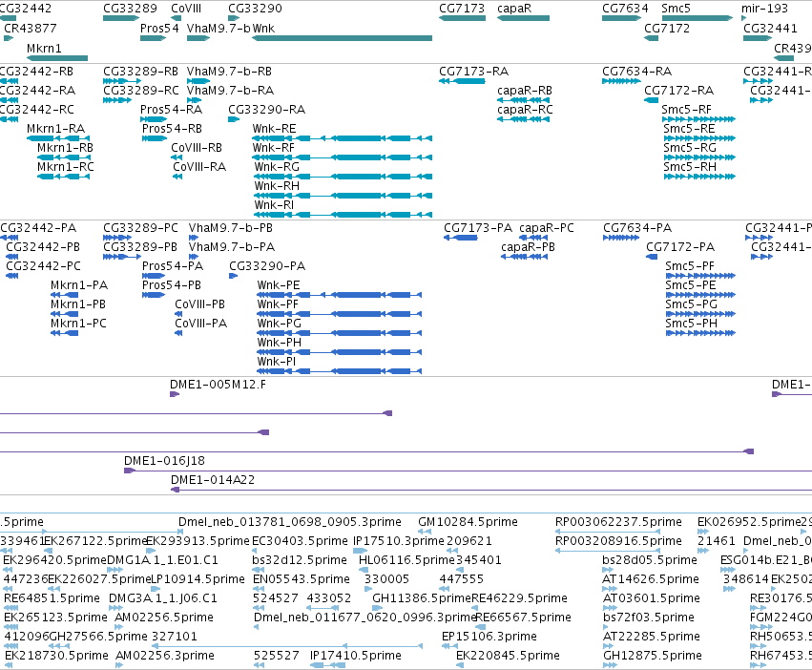Click the DME1-005M12.F purple marker
This screenshot has height=670, width=812.
click(175, 394)
